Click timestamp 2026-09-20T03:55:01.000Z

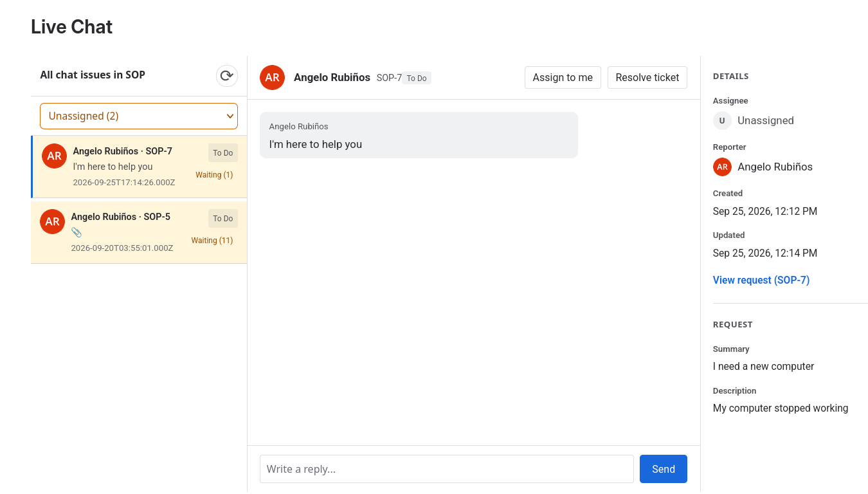122,248
